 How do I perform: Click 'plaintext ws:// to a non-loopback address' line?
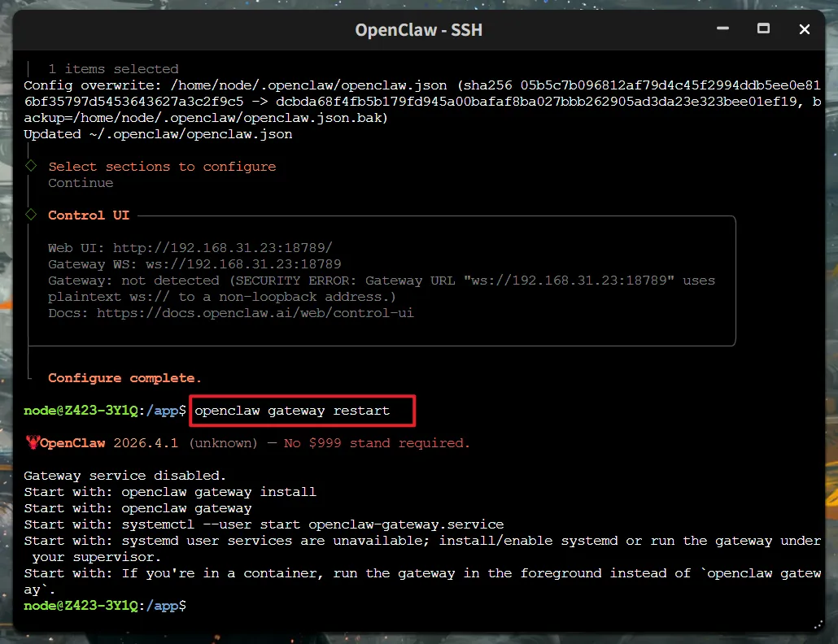222,297
